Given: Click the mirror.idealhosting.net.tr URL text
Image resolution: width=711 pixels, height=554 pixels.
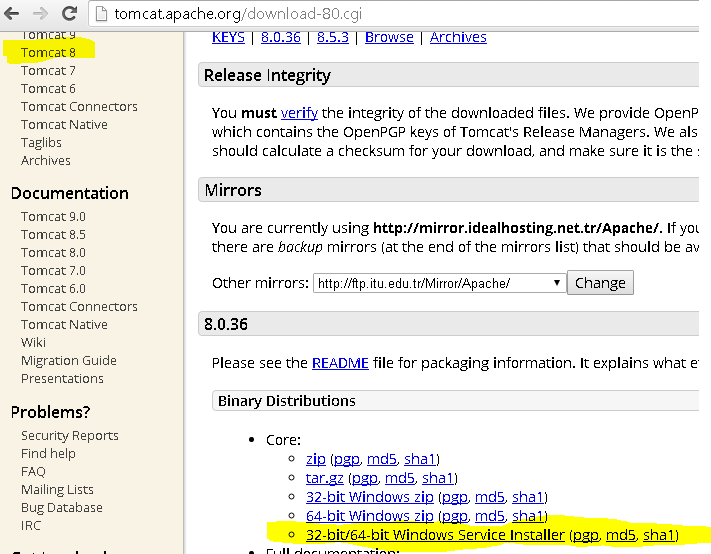Looking at the screenshot, I should (516, 228).
